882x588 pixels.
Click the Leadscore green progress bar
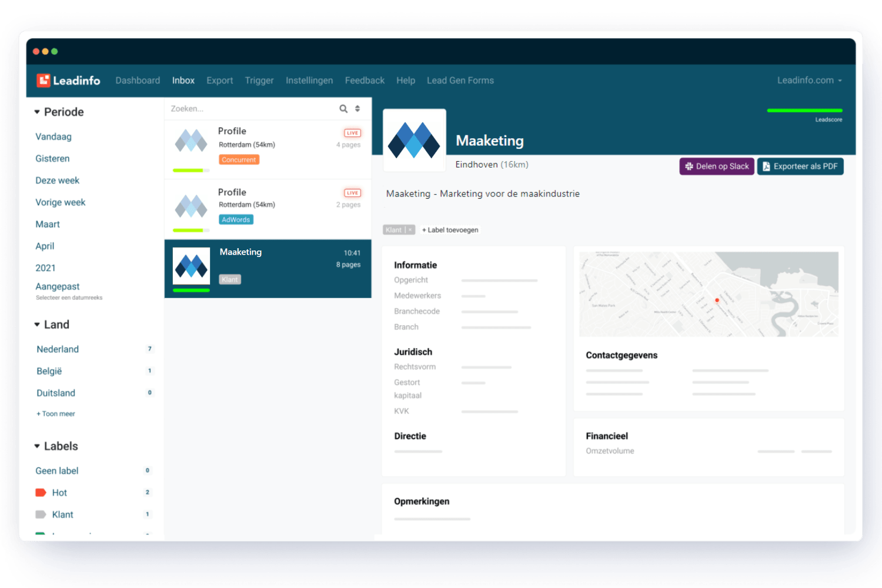805,111
